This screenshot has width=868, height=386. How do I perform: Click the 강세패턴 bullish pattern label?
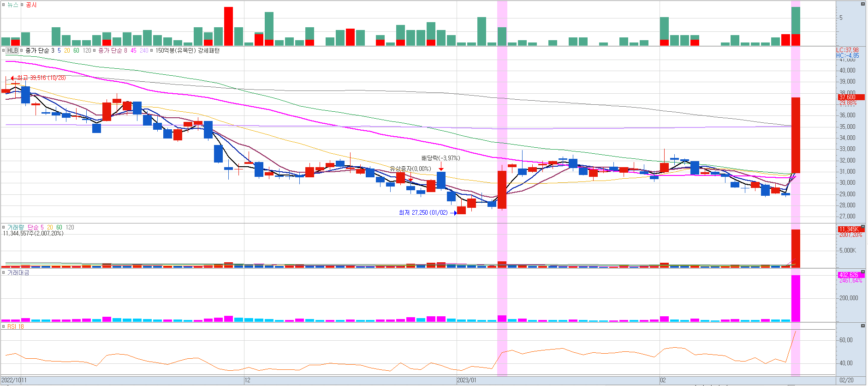coord(209,50)
